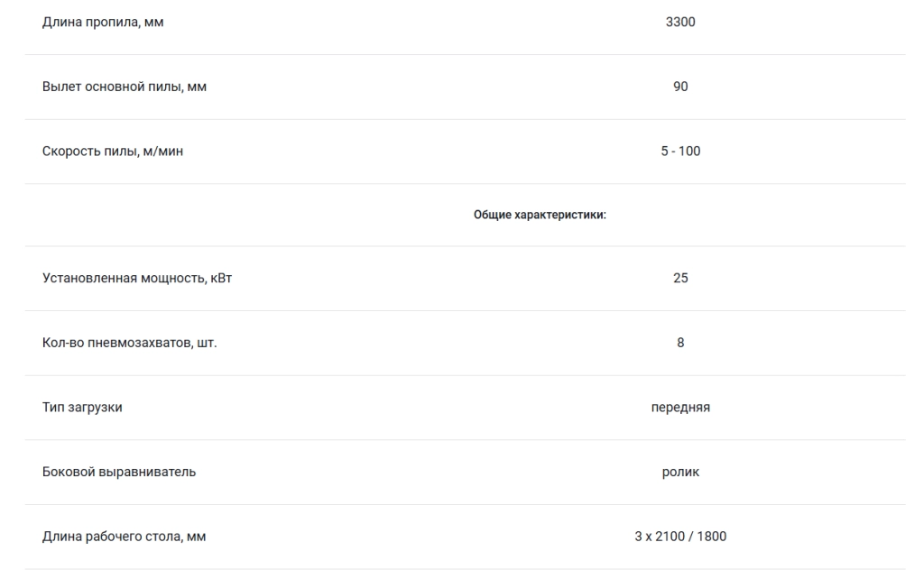Image resolution: width=924 pixels, height=579 pixels.
Task: Click the 'Вылет основной пилы, мм' label
Action: point(125,87)
